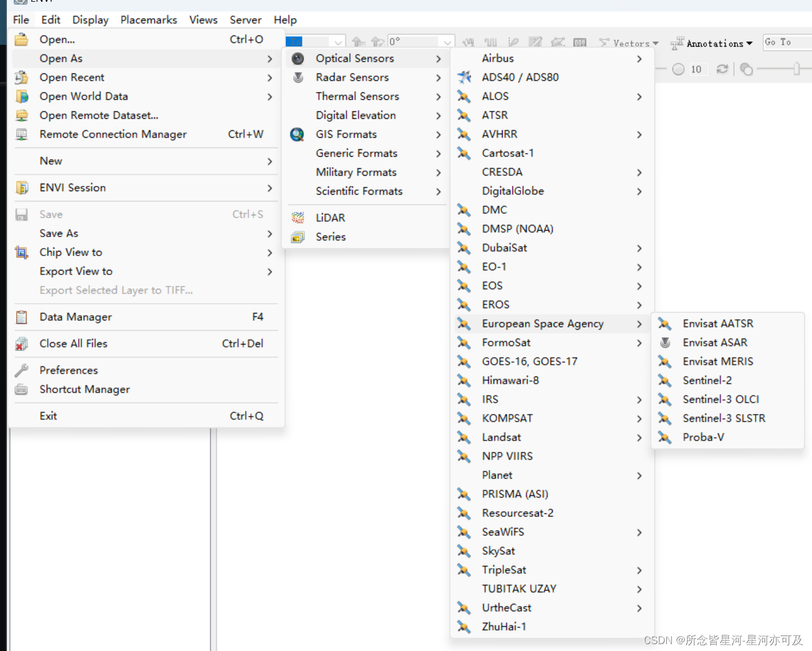Click the Open World Data icon
The width and height of the screenshot is (812, 651).
pyautogui.click(x=21, y=96)
